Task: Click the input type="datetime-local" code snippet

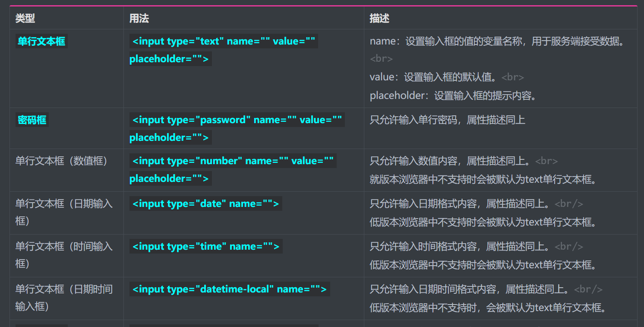Action: (x=230, y=289)
